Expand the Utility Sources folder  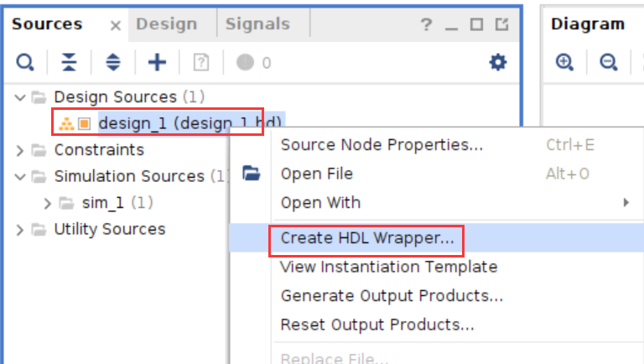20,230
